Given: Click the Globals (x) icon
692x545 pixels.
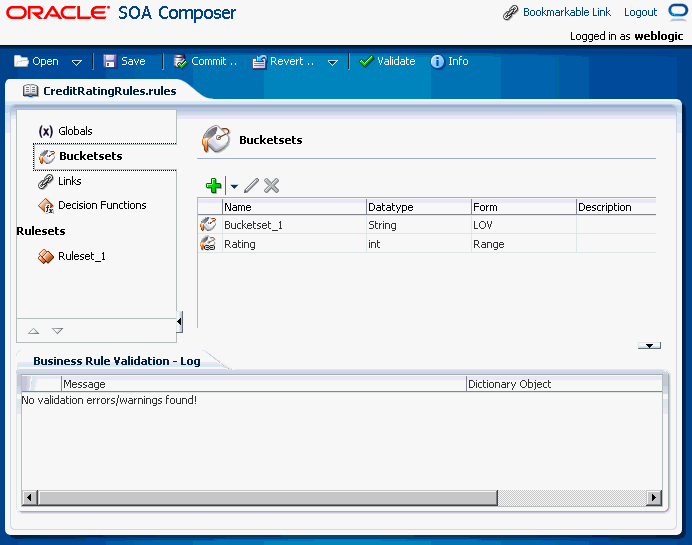Looking at the screenshot, I should 45,131.
